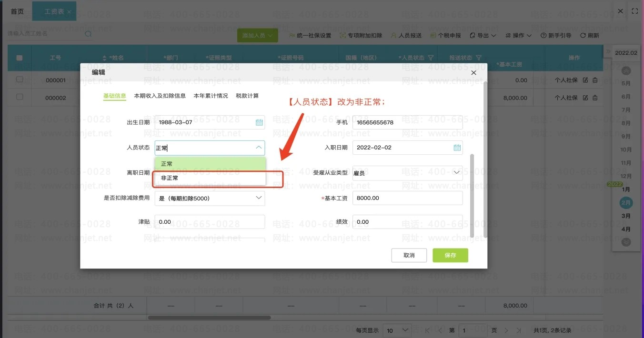Close the 编辑 dialog with X

pos(473,73)
